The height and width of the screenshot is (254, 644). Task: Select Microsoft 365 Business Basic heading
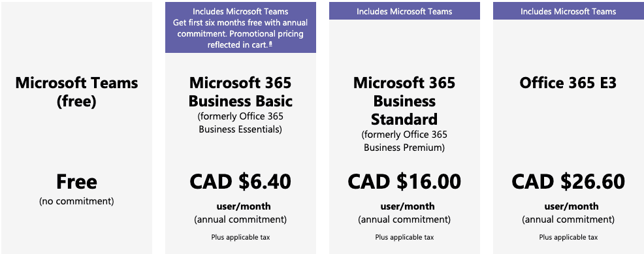[240, 92]
